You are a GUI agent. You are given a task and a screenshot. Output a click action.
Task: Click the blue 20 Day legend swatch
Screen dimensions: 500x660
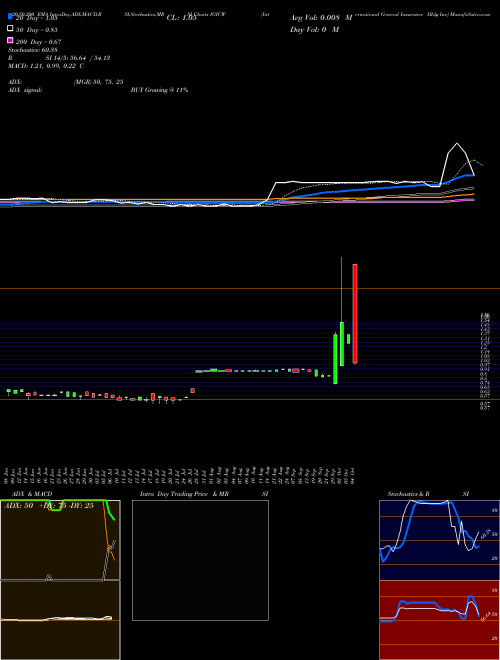(x=10, y=17)
